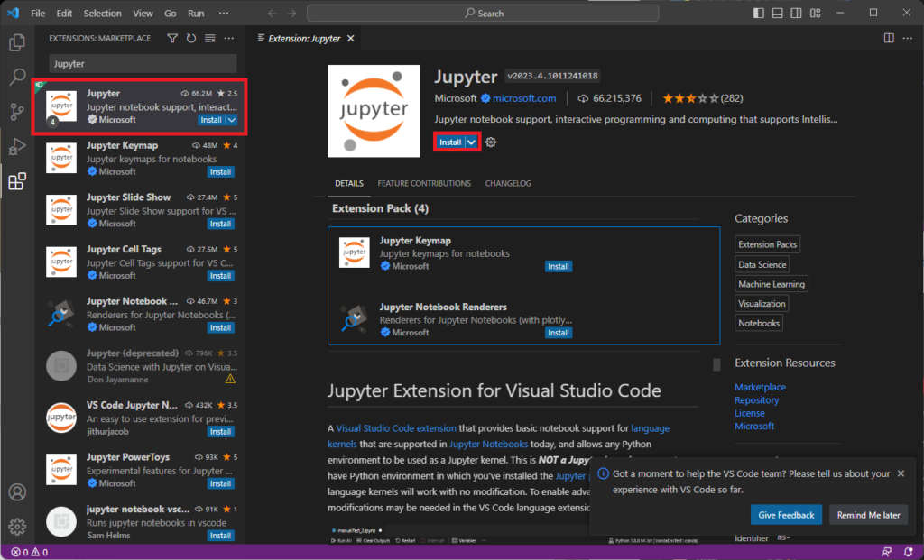Viewport: 924px width, 560px height.
Task: Select the Extension Packs category tag
Action: point(767,244)
